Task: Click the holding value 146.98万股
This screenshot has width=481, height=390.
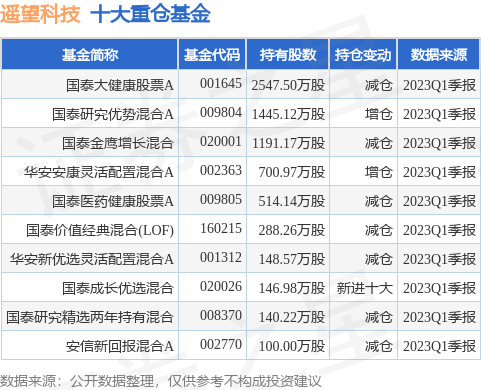Action: pos(292,288)
